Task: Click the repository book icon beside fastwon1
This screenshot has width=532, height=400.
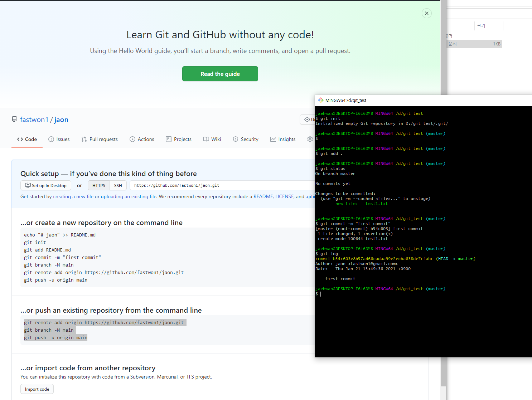Action: point(14,119)
